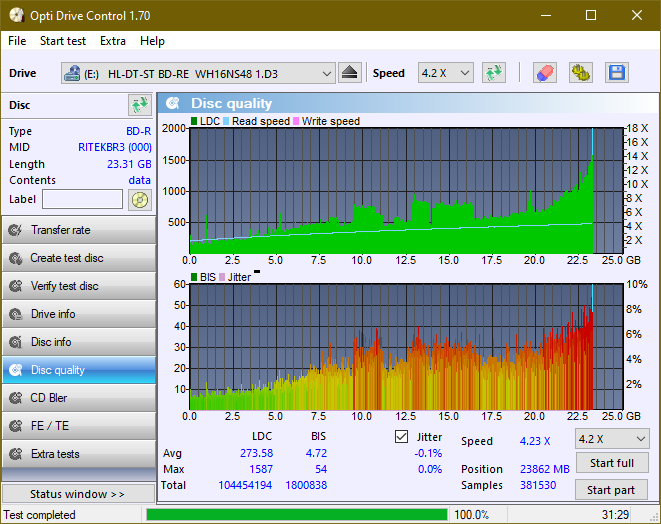The width and height of the screenshot is (661, 524).
Task: Click the LDC total 104454194
Action: [x=245, y=485]
